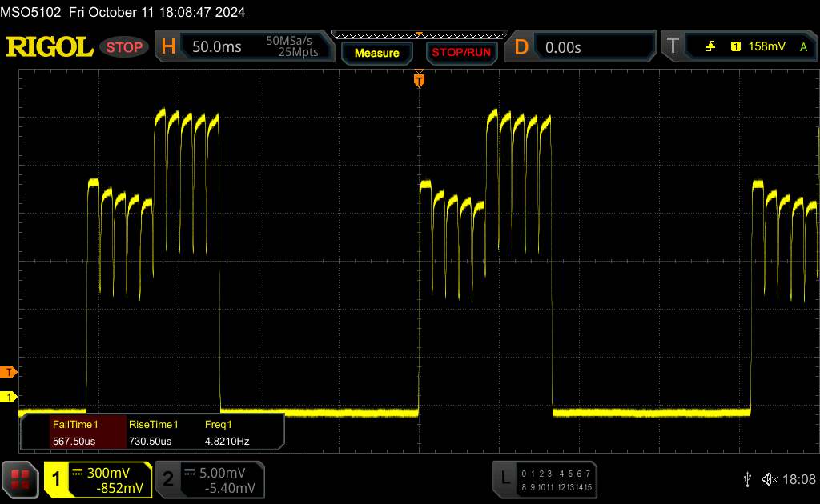Click the 25Mpts memory depth readout

pos(298,52)
